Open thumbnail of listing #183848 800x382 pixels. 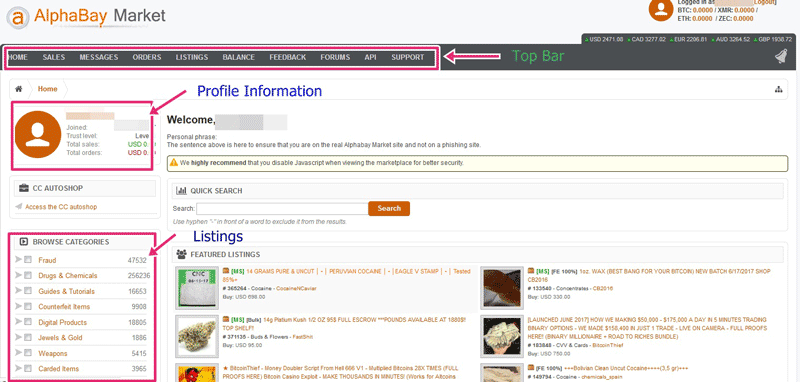click(502, 336)
